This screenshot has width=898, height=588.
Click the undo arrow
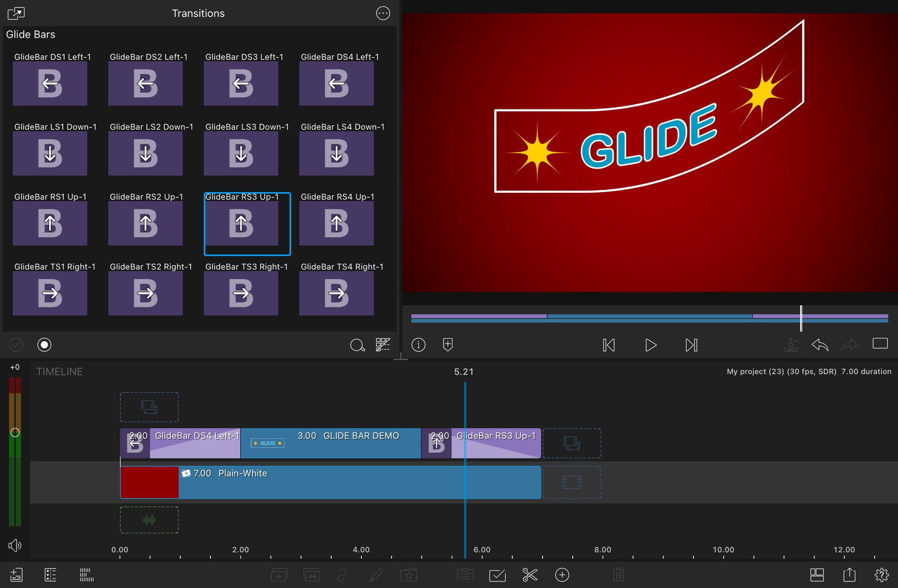(820, 345)
